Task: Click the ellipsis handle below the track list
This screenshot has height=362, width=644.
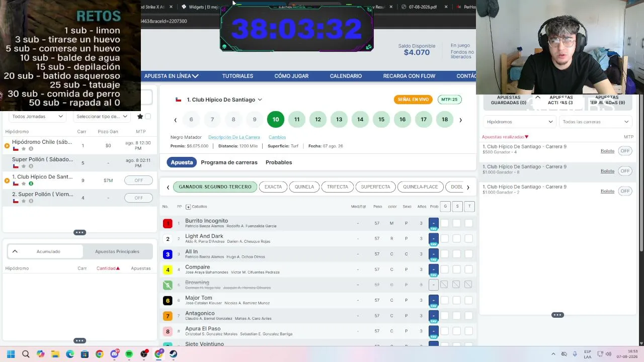Action: (x=79, y=232)
